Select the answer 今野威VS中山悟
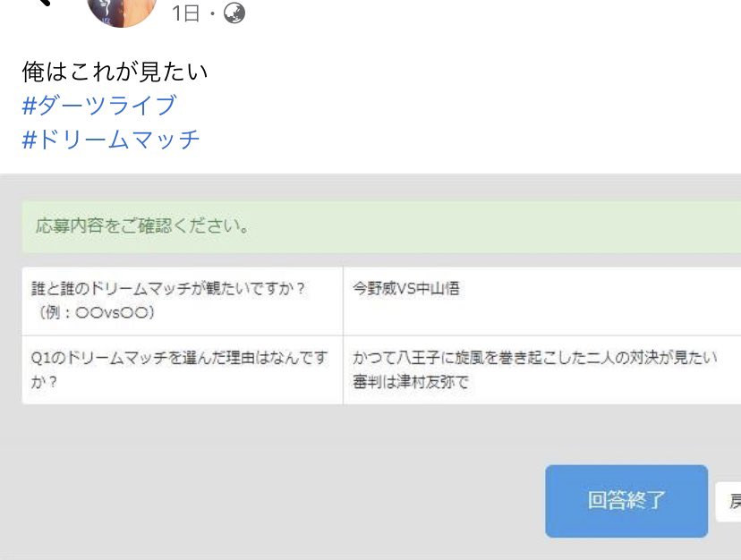741x560 pixels. 406,288
